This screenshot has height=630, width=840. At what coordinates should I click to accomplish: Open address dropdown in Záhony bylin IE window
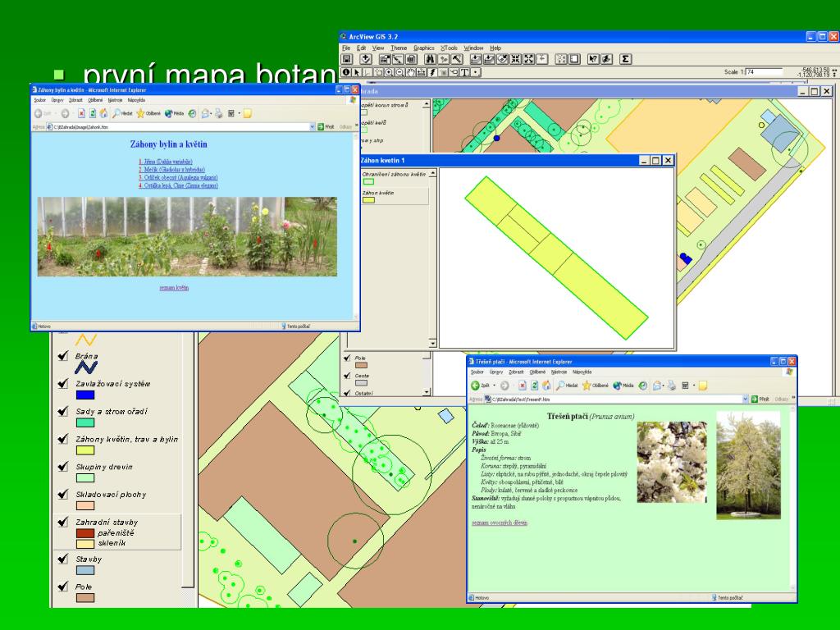pos(312,127)
